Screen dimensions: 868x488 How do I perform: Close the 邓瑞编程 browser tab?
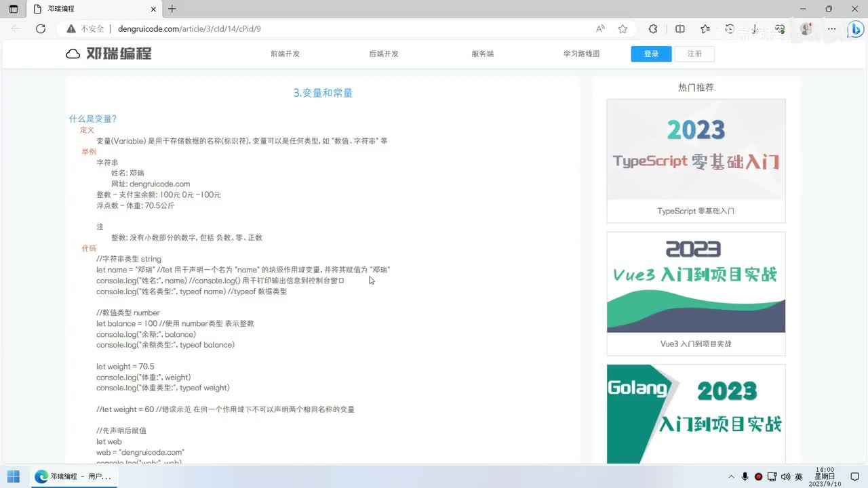[x=154, y=9]
